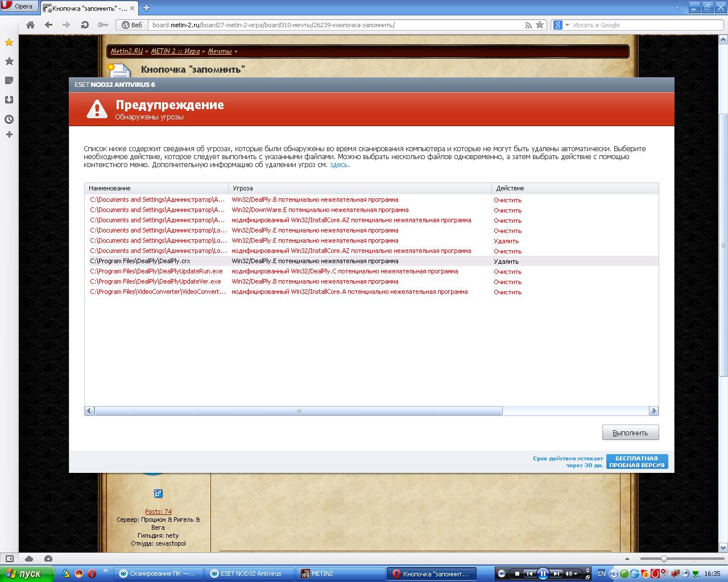Pause playback on the taskbar media player
Screen dimensions: 728x582
tap(543, 573)
